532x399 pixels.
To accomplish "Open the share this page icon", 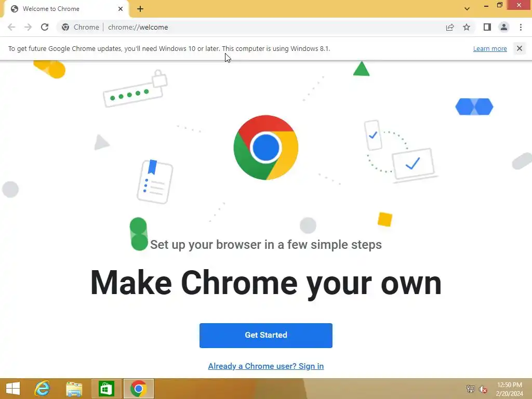I will (x=450, y=27).
